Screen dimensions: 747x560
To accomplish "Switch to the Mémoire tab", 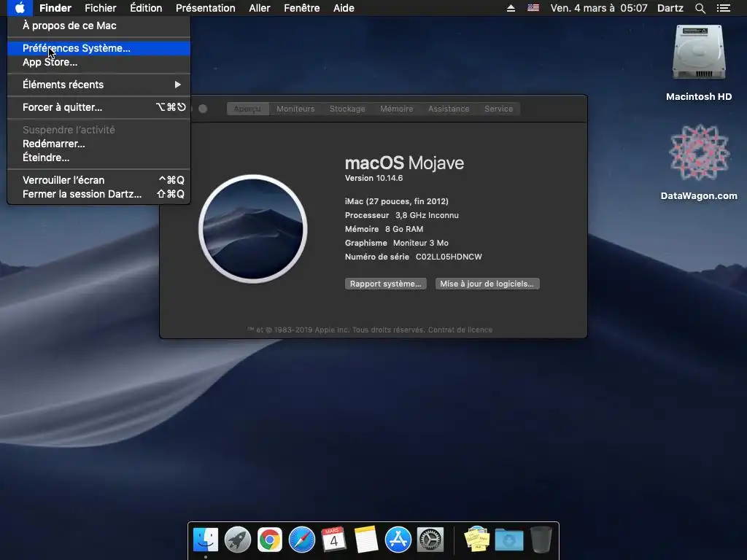I will point(396,109).
